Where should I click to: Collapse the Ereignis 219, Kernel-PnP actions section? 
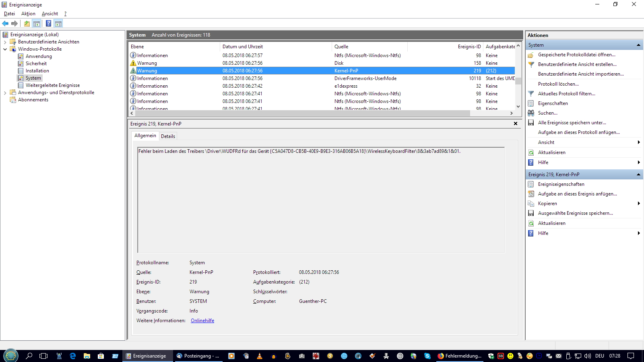[638, 175]
